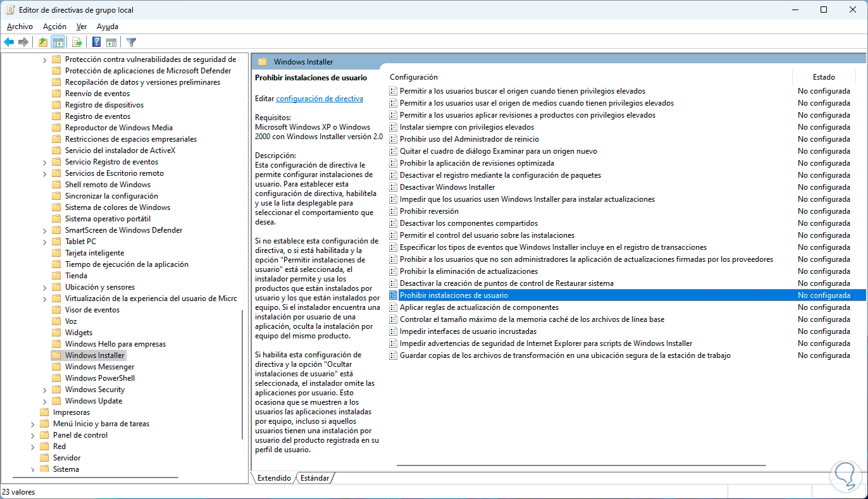Click policy icon beside 'Desactivar Windows Installer'
868x499 pixels.
(x=394, y=187)
